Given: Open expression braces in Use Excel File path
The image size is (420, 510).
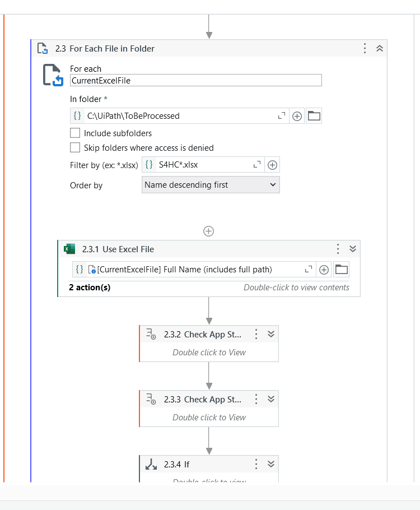Looking at the screenshot, I should pyautogui.click(x=80, y=270).
